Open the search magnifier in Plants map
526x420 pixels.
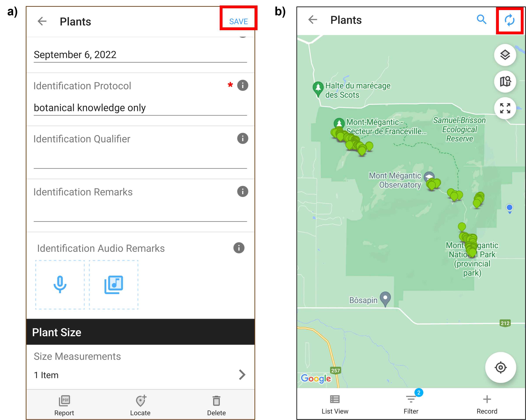(x=481, y=19)
